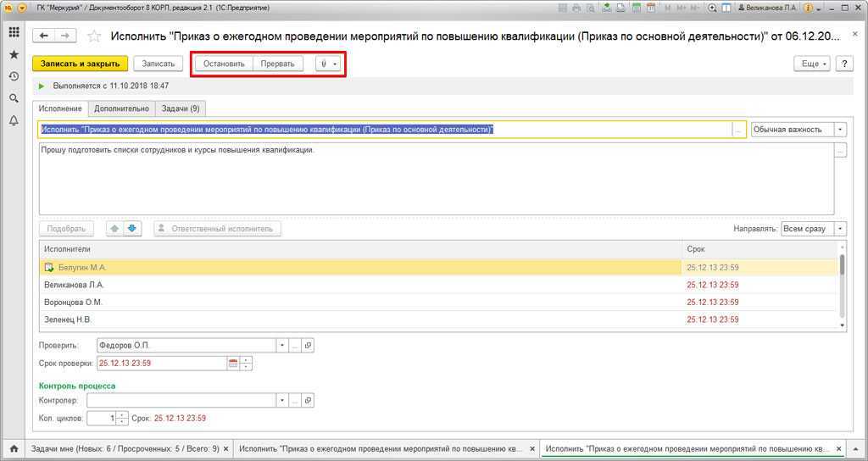The image size is (868, 461).
Task: Move performer down with blue arrow
Action: click(131, 229)
